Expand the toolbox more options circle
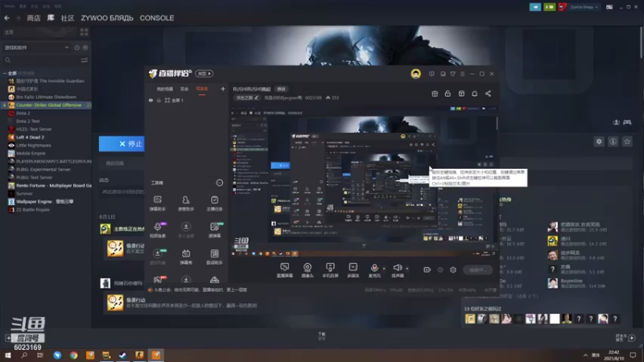Image resolution: width=644 pixels, height=362 pixels. point(220,183)
